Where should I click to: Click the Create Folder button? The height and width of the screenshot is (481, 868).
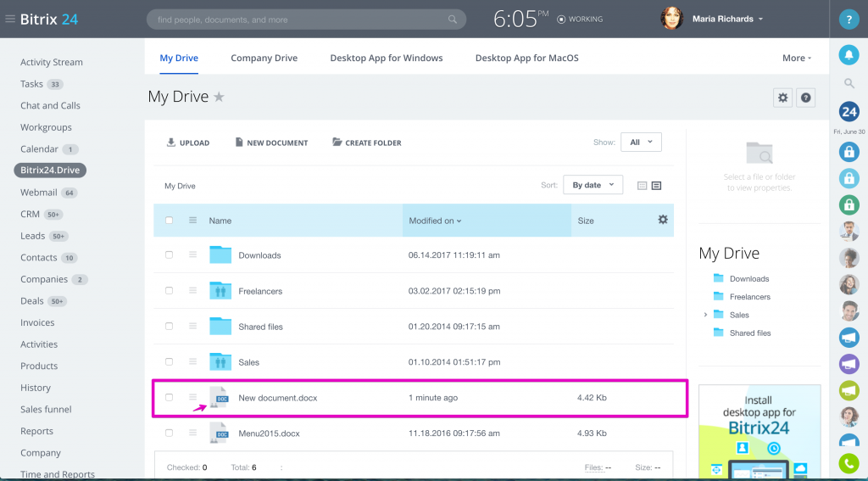tap(366, 143)
